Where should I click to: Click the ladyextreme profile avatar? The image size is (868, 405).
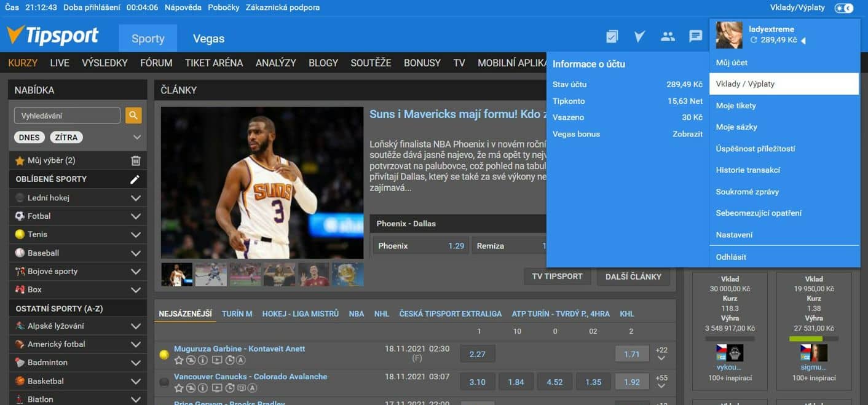729,35
